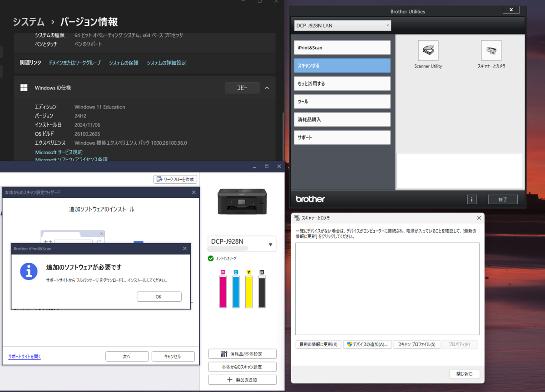Viewport: 545px width, 392px height.
Task: Open ドメインまたはワークグループ link
Action: (74, 63)
